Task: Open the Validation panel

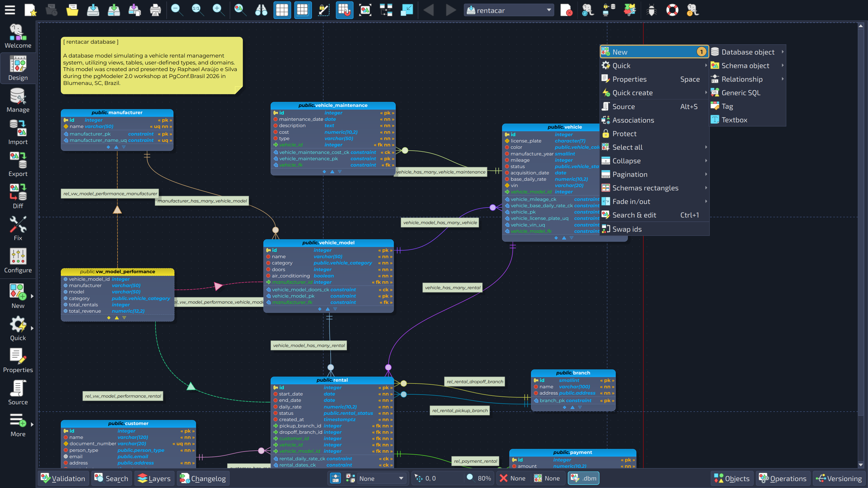Action: 63,479
